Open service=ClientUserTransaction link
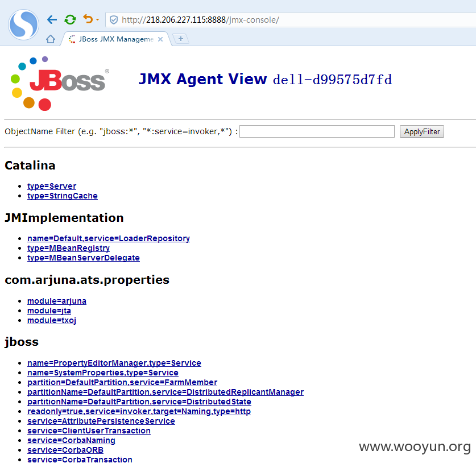 tap(89, 431)
